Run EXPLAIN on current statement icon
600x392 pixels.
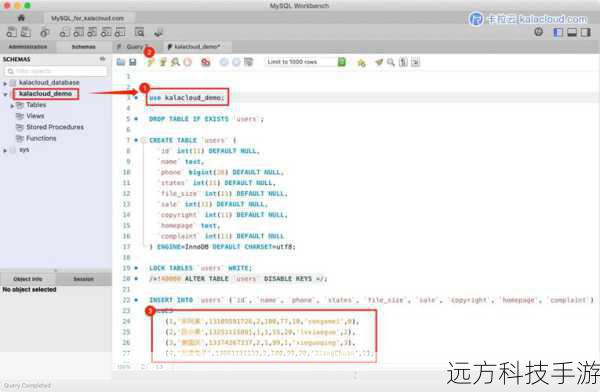pos(175,62)
